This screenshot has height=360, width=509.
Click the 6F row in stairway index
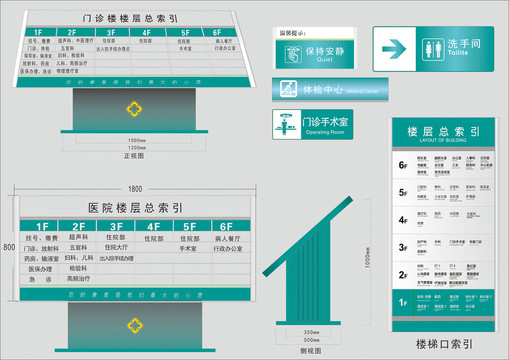pos(443,165)
